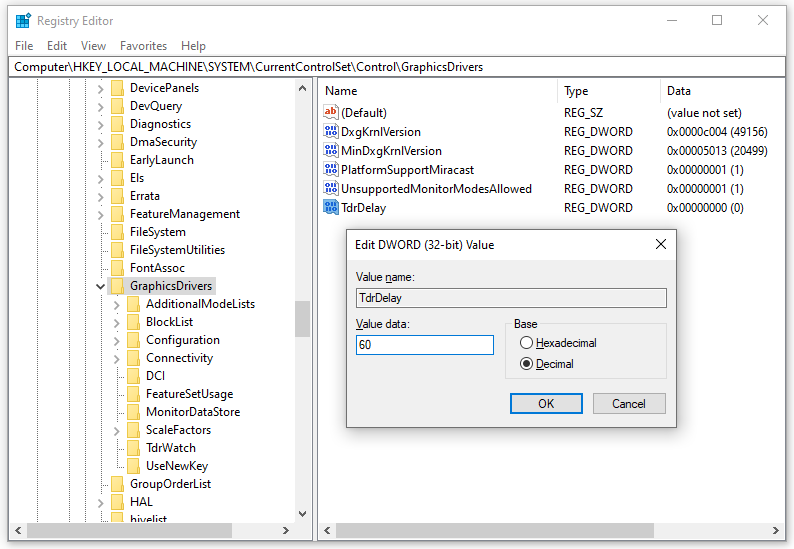Select the Hexadecimal base radio button

click(x=527, y=343)
